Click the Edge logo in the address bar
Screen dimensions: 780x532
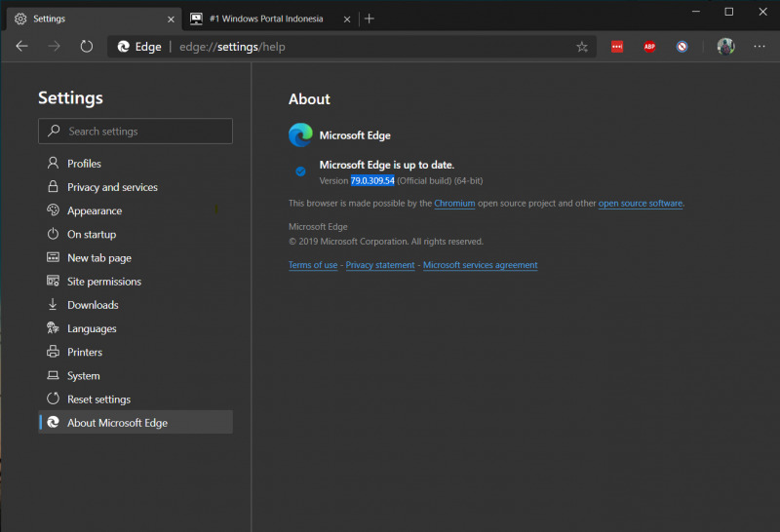coord(124,47)
